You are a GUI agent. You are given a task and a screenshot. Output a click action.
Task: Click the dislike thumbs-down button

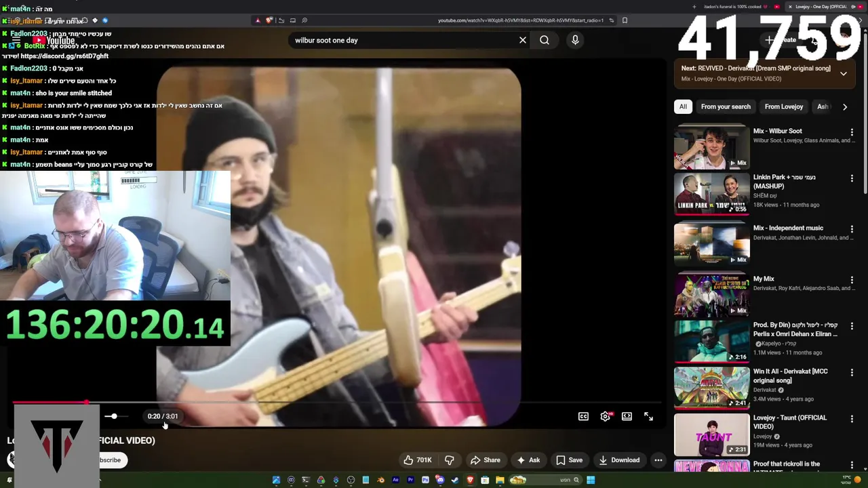(449, 460)
